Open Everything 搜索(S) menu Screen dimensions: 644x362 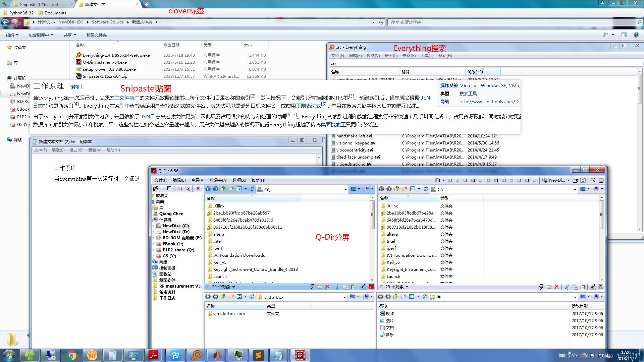pos(391,56)
